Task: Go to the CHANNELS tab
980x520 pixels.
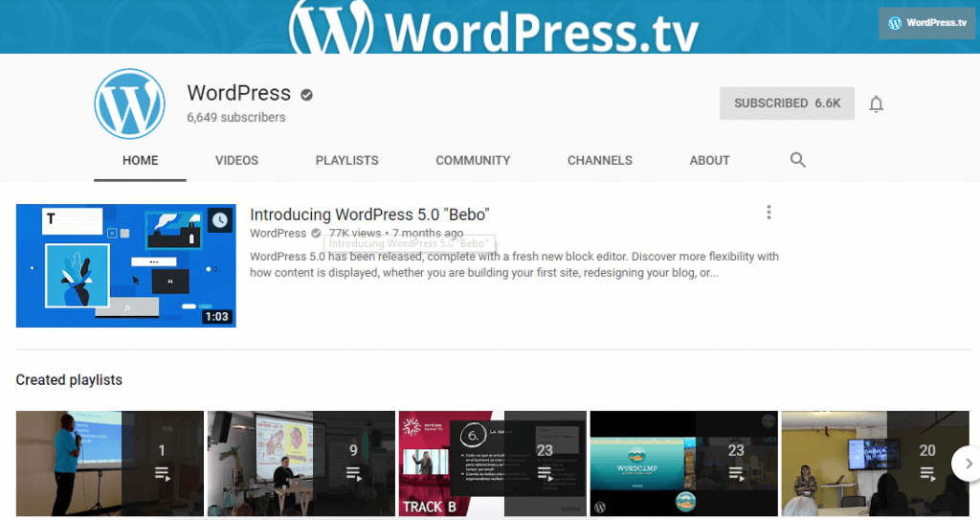Action: point(600,161)
